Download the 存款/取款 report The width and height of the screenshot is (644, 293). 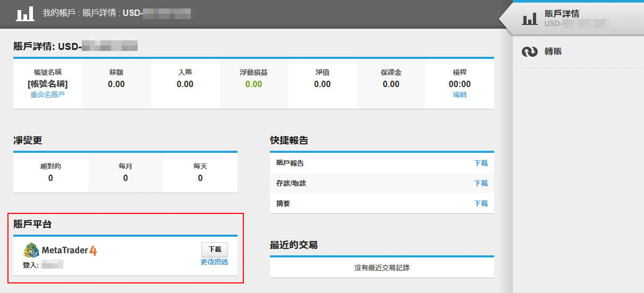click(481, 183)
